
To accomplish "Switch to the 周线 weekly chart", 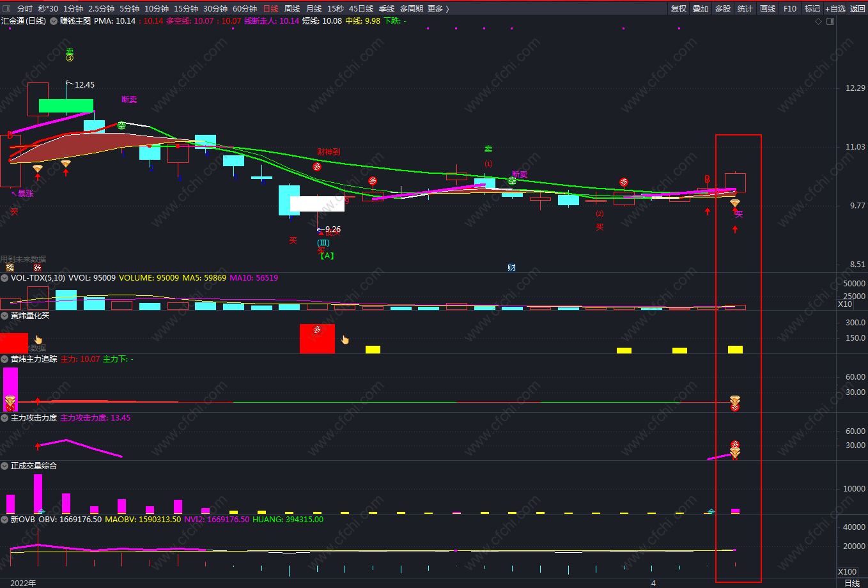I will click(x=292, y=8).
